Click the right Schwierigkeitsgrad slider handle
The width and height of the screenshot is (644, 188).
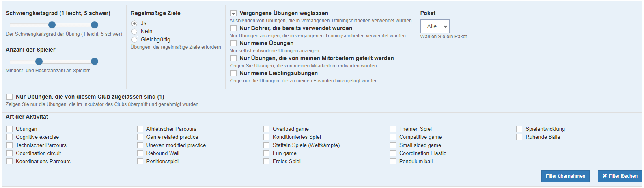point(95,25)
